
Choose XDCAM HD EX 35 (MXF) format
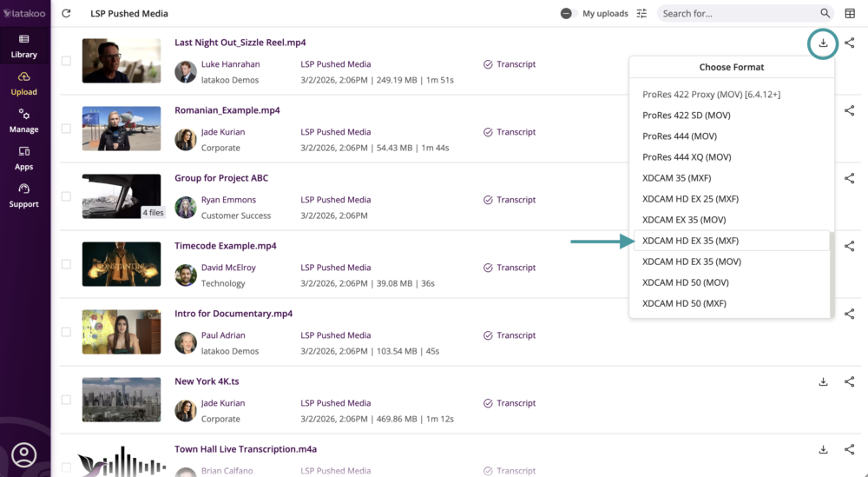click(690, 241)
